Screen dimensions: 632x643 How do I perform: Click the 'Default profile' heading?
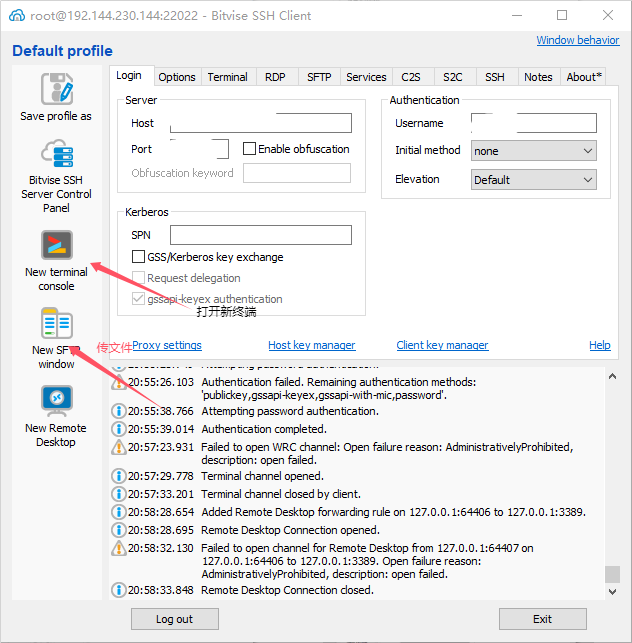(62, 51)
